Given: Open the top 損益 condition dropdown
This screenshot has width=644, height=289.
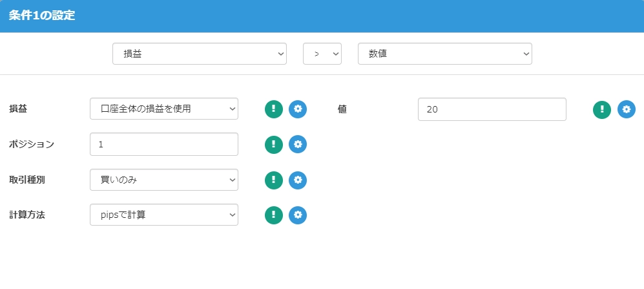Looking at the screenshot, I should click(200, 54).
